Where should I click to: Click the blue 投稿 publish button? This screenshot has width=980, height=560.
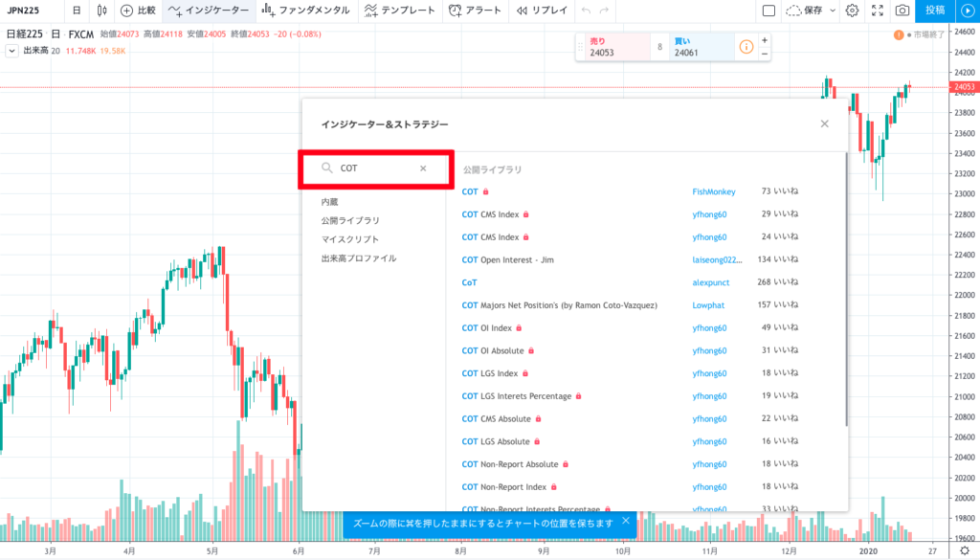(934, 11)
